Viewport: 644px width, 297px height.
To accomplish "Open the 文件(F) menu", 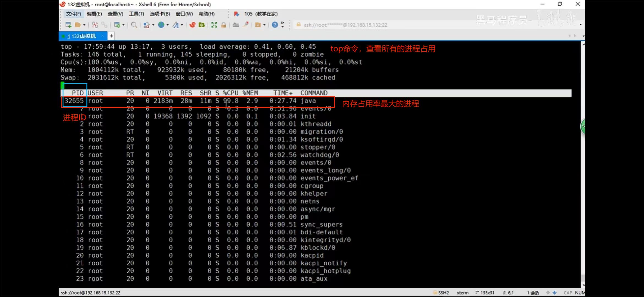I will tap(73, 14).
